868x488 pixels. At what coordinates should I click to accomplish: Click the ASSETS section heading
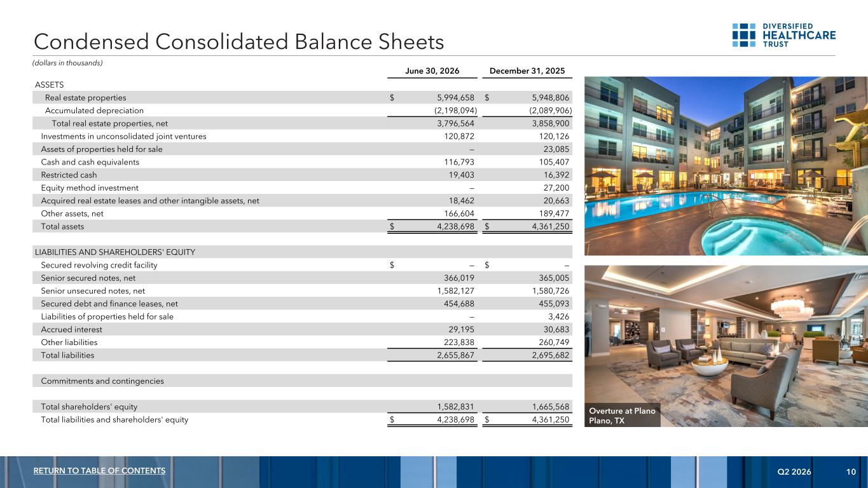point(49,85)
